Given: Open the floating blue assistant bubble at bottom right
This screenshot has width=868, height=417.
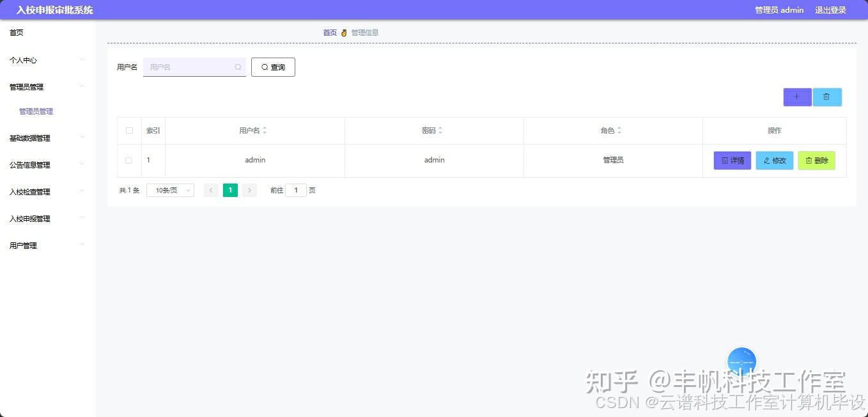Looking at the screenshot, I should pos(741,361).
